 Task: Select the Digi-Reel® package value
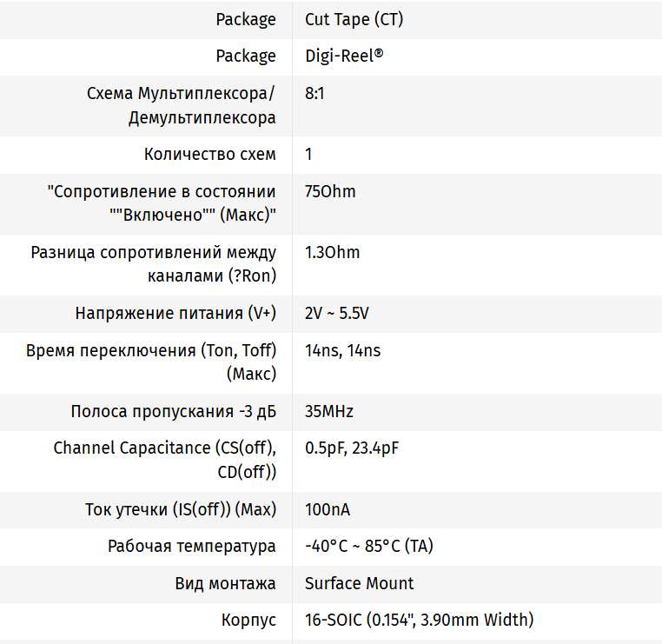(344, 56)
